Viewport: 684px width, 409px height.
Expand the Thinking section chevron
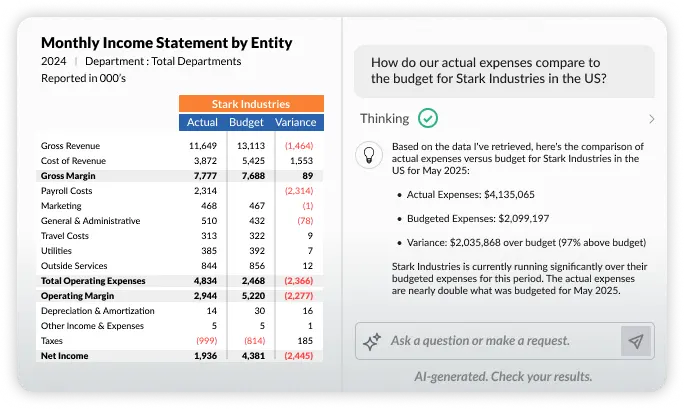pos(652,119)
